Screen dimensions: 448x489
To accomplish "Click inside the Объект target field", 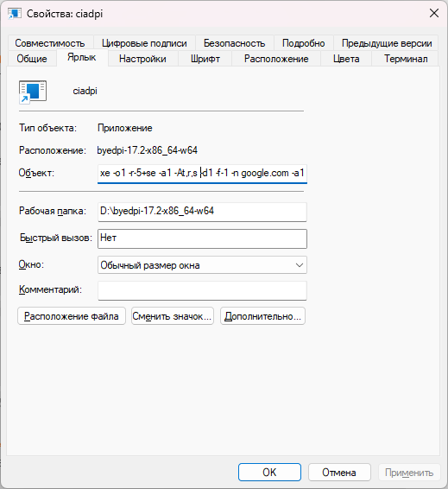I will tap(202, 174).
